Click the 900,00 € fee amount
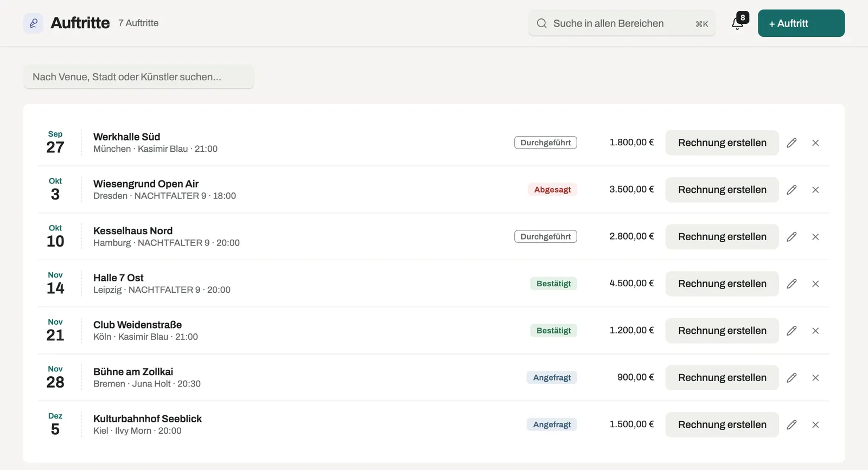This screenshot has height=470, width=868. [x=635, y=377]
